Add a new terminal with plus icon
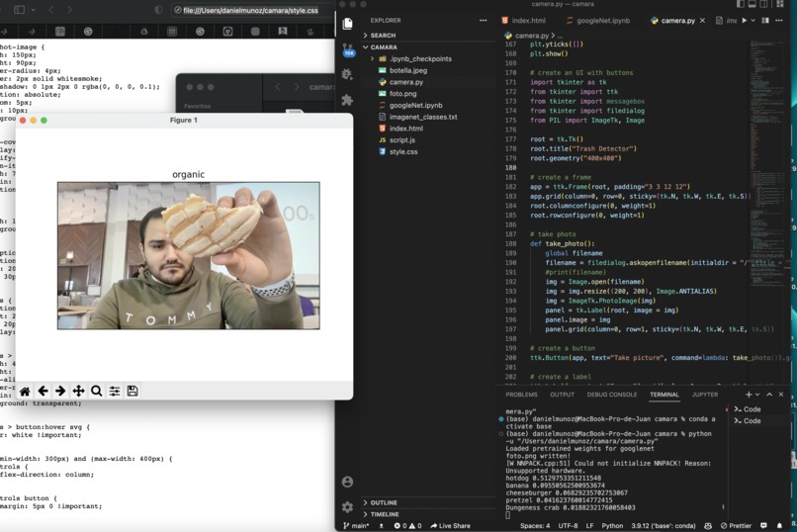 coord(749,395)
